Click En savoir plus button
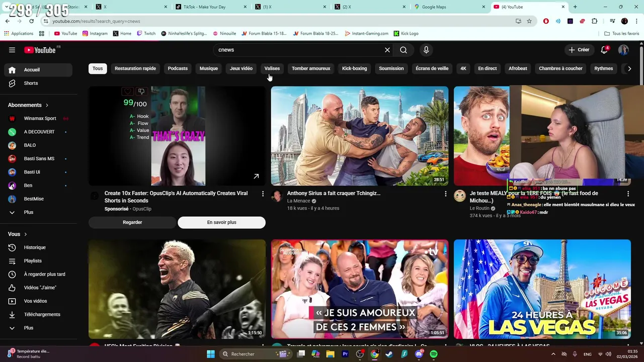644x362 pixels. (x=221, y=222)
